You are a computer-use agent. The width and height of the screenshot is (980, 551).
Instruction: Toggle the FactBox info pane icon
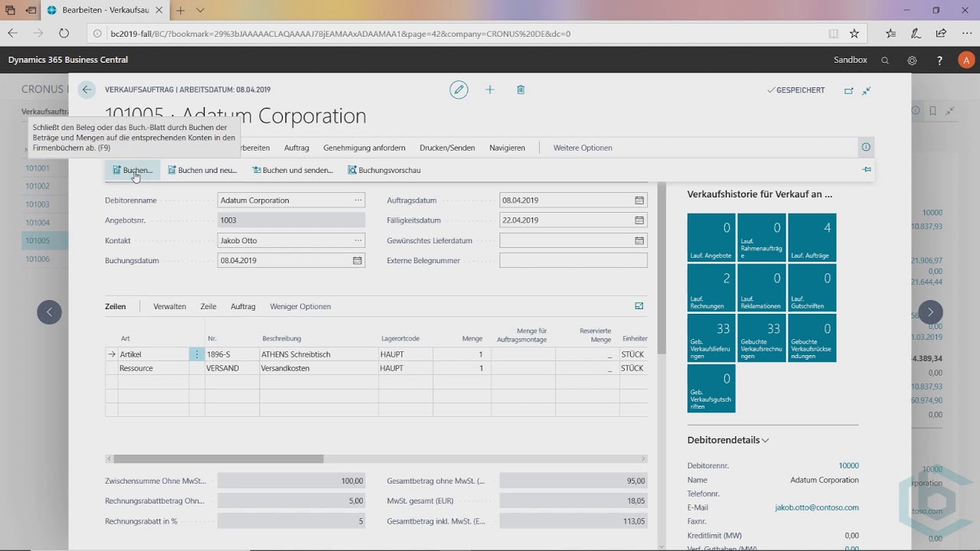866,148
